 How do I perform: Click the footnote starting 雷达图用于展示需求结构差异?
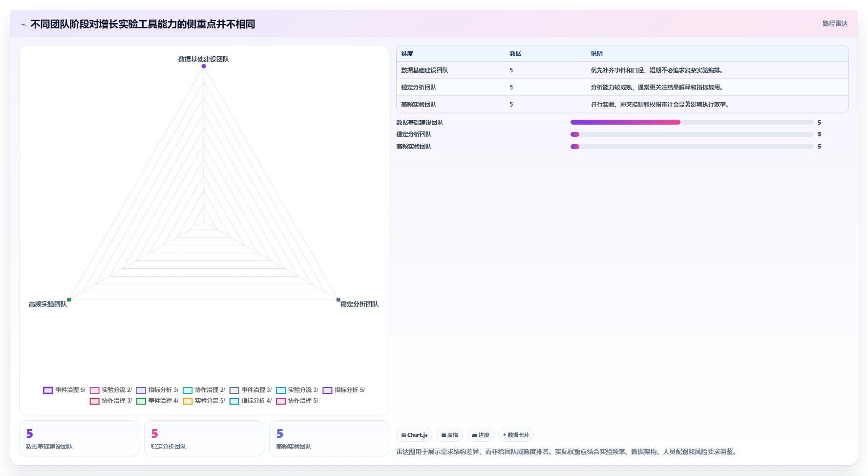tap(567, 452)
